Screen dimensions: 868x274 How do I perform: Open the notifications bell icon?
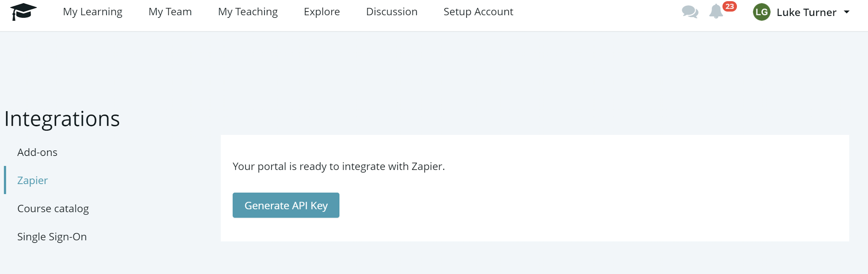pyautogui.click(x=716, y=12)
